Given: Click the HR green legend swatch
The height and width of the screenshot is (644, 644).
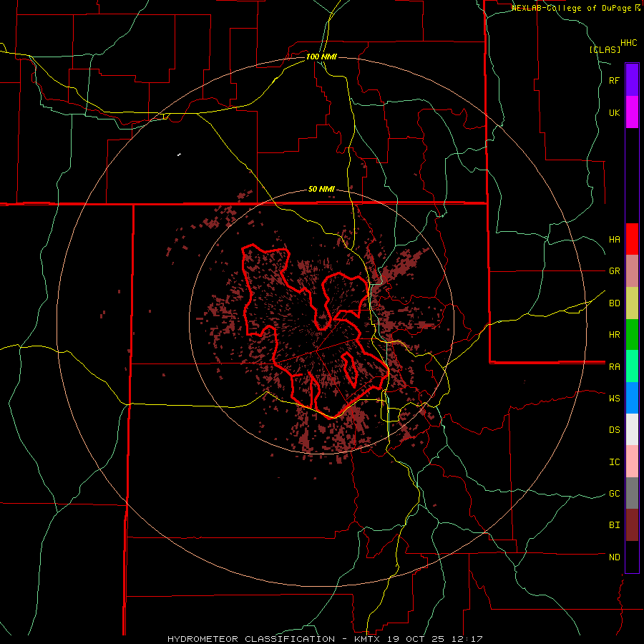Looking at the screenshot, I should (x=632, y=334).
